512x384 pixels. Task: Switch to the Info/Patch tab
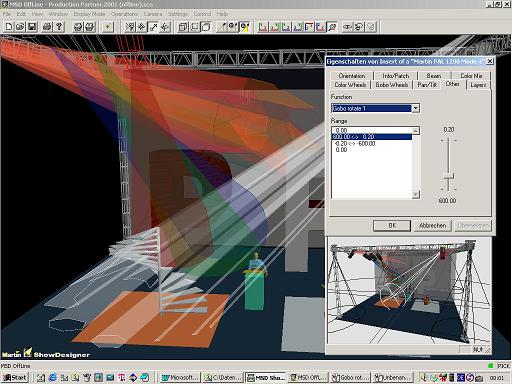395,76
